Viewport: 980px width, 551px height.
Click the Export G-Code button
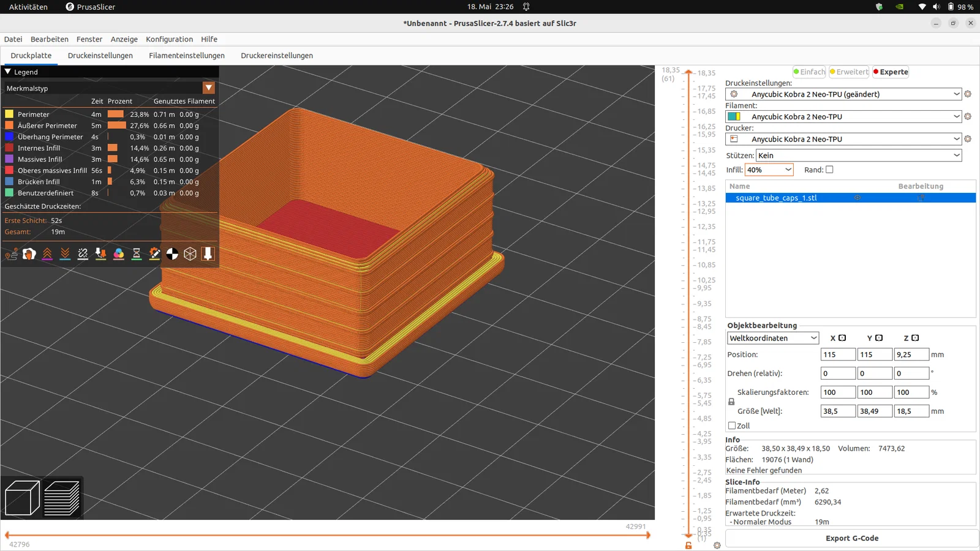[851, 538]
